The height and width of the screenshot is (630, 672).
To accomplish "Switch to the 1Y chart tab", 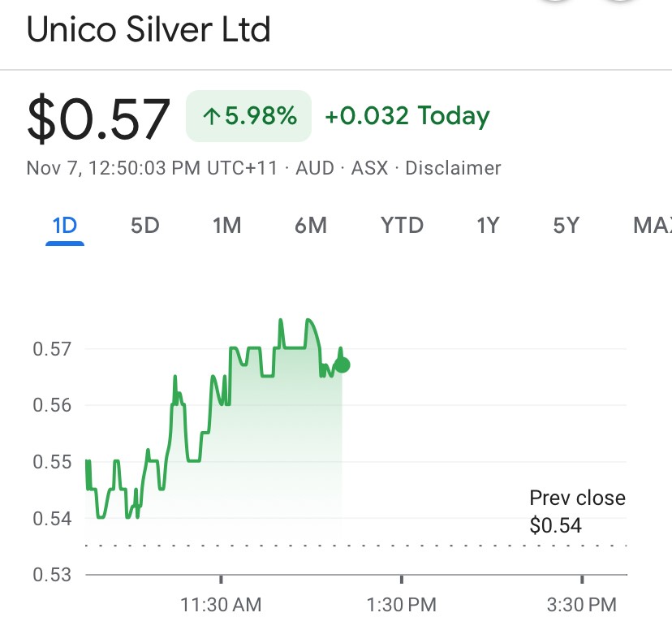I will (x=487, y=225).
